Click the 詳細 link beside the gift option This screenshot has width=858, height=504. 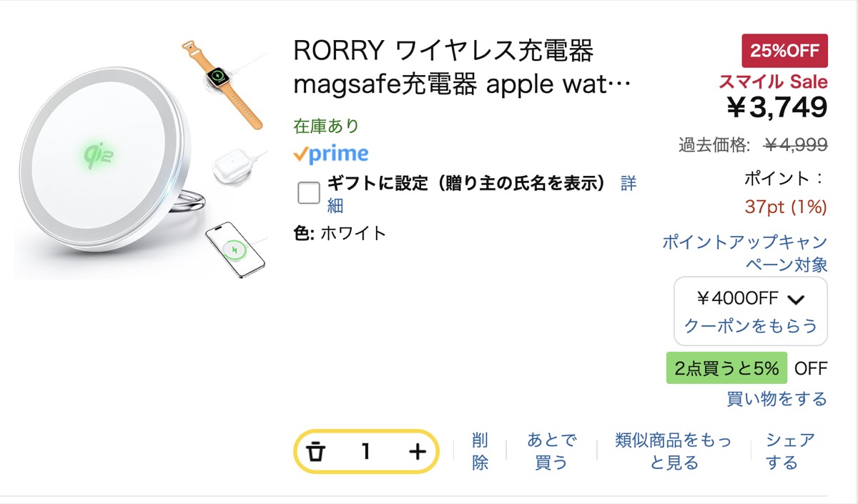(x=627, y=184)
